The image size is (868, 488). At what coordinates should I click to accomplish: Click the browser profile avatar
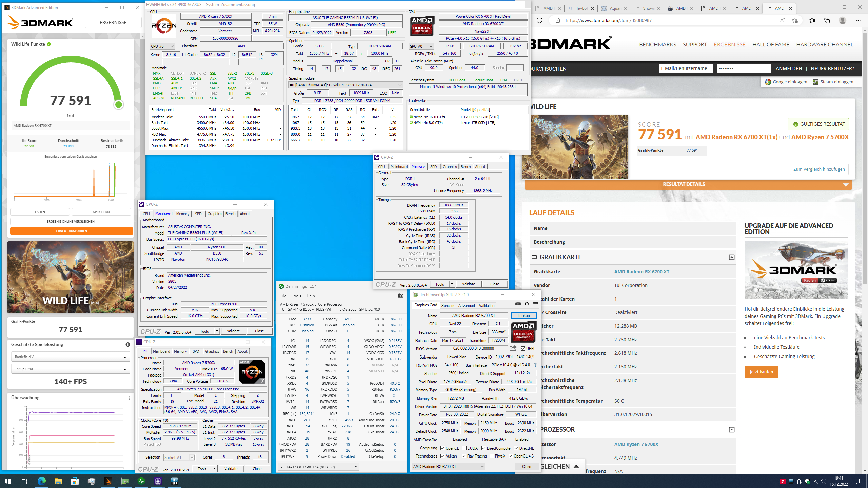[842, 20]
